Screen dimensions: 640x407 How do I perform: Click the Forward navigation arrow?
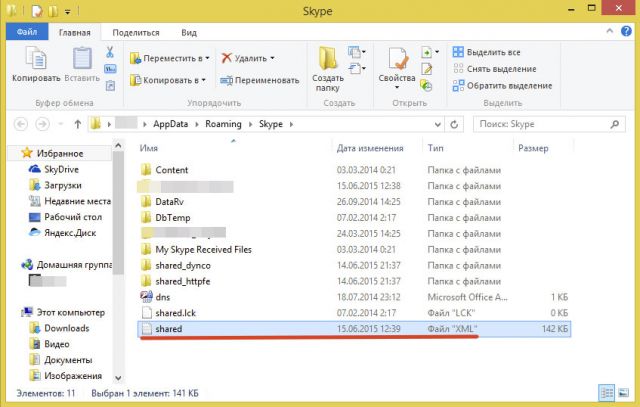(x=42, y=124)
